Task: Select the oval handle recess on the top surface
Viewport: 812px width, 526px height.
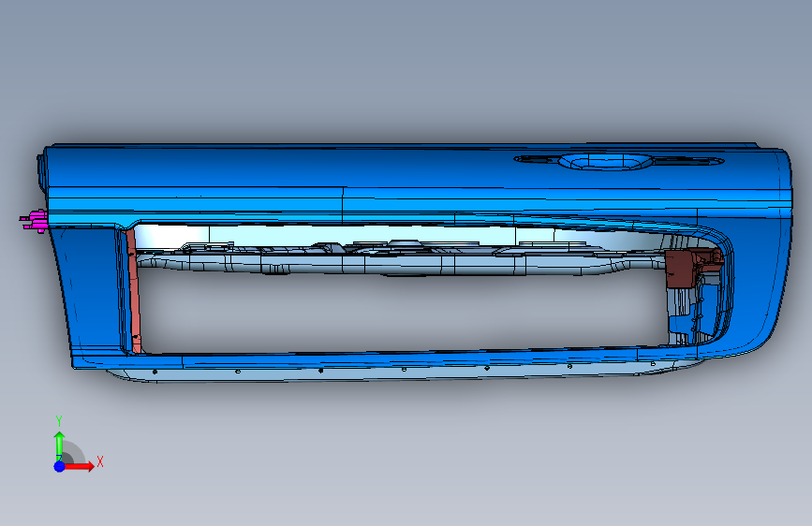Action: click(x=605, y=162)
